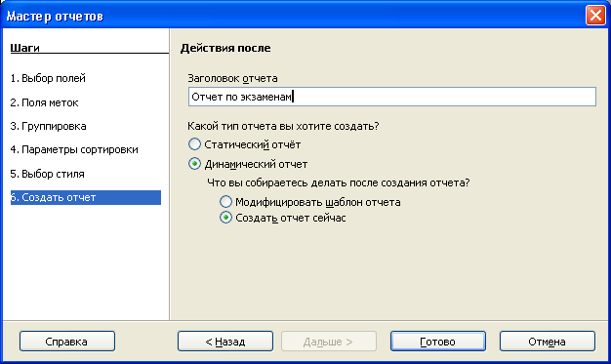
Task: Select step 4 Параметры сортировки
Action: click(x=74, y=149)
